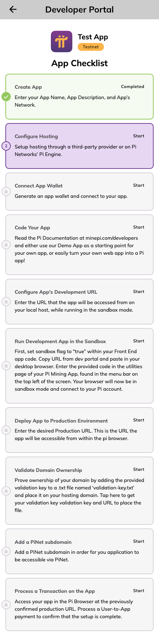Open Process a Transaction on the App
This screenshot has height=644, width=159.
[x=79, y=604]
